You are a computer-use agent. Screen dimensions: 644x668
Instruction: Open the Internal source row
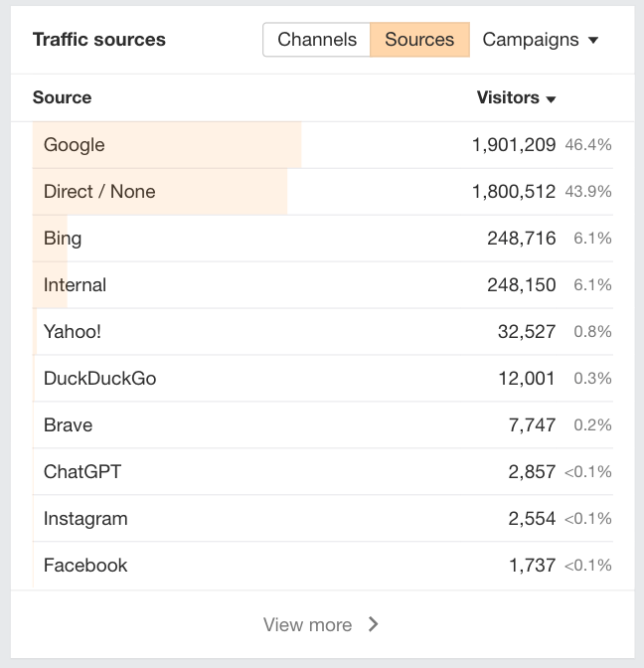75,285
